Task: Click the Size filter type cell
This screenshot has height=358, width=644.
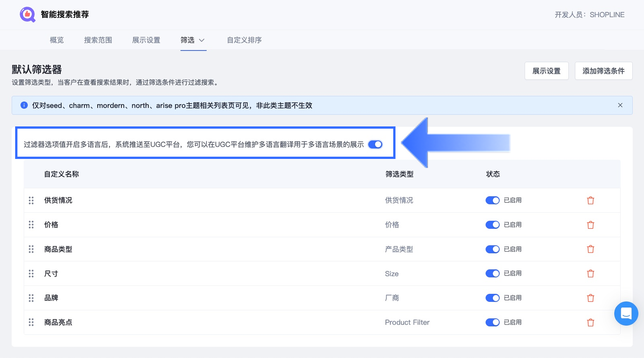Action: point(392,274)
